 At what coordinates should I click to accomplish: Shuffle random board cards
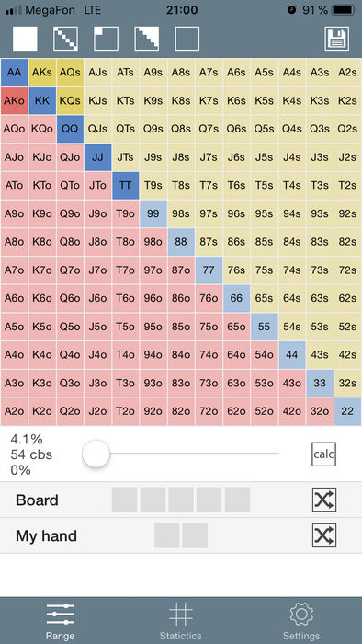324,500
